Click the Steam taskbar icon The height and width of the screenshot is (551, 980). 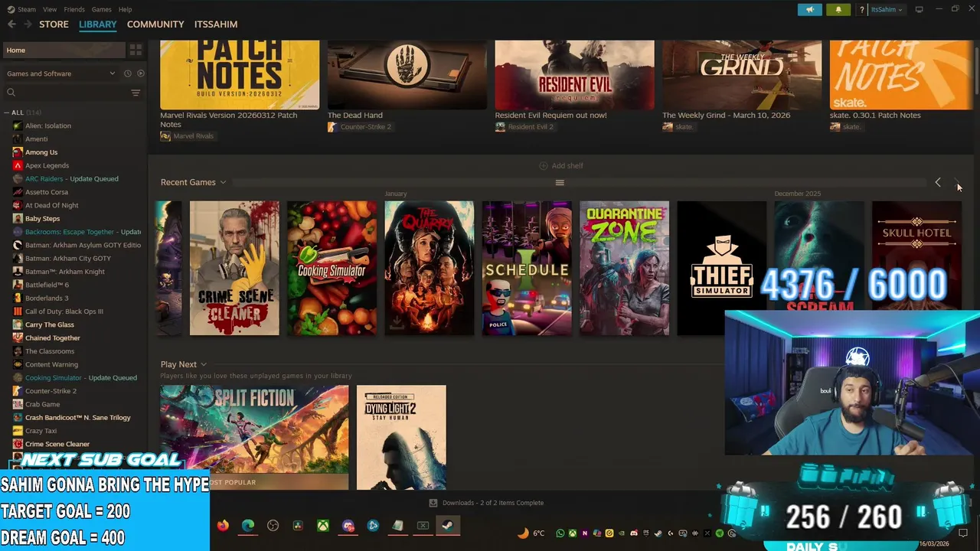448,526
